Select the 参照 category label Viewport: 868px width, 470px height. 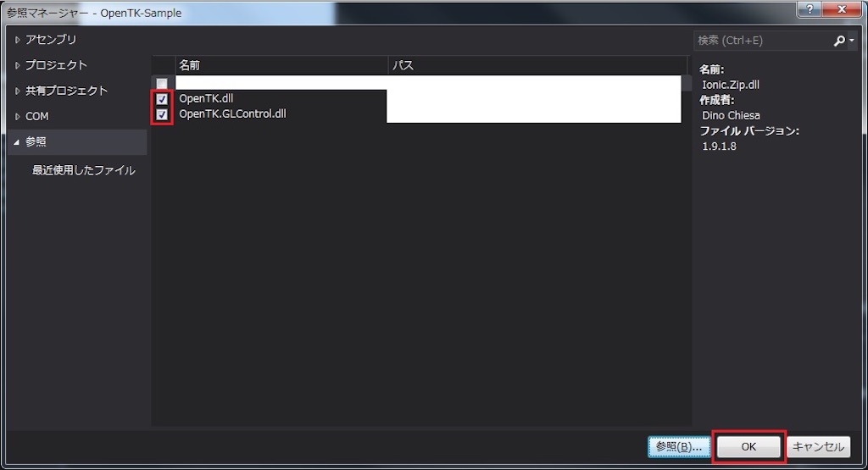[x=36, y=142]
